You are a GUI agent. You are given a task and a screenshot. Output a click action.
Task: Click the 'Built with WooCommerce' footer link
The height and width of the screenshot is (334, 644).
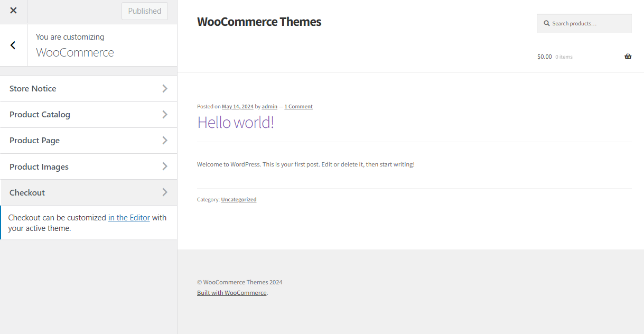pos(231,292)
